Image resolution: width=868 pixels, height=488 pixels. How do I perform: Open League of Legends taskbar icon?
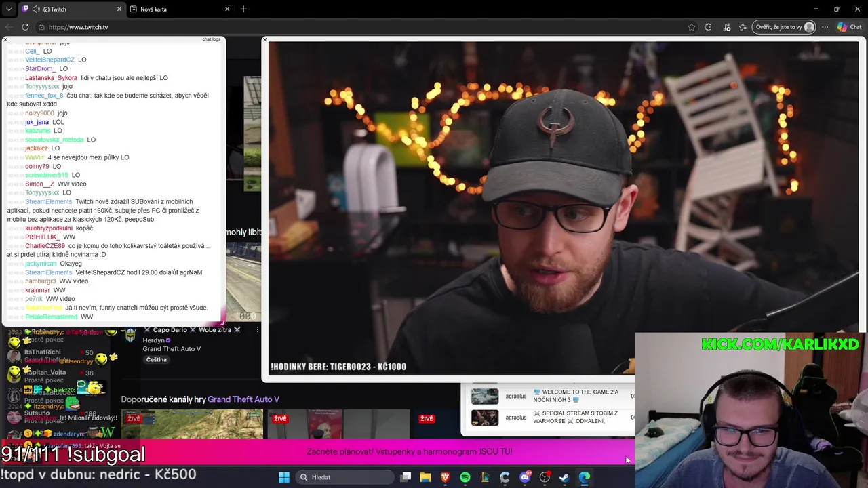485,477
